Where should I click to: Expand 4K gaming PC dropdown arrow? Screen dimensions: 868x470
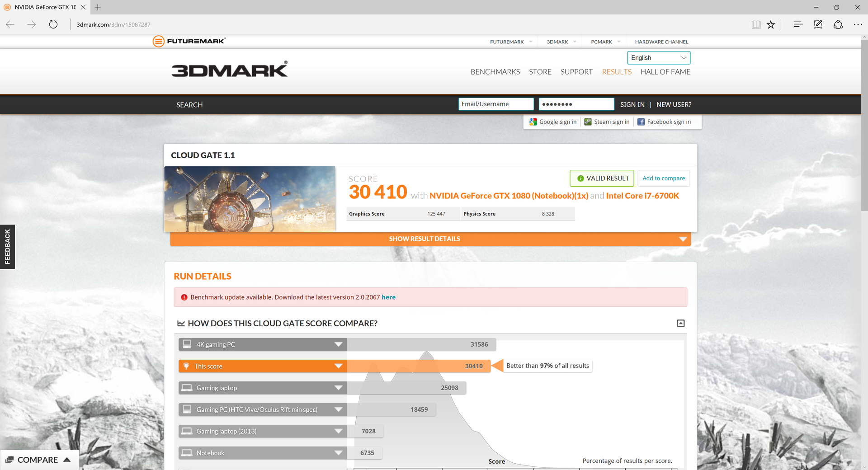click(339, 344)
